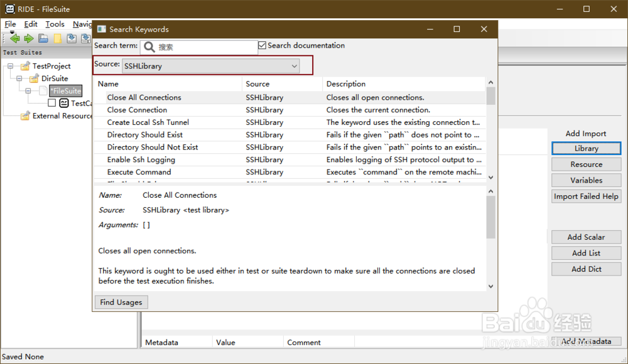Click the Add Scalar button
628x364 pixels.
[x=587, y=237]
